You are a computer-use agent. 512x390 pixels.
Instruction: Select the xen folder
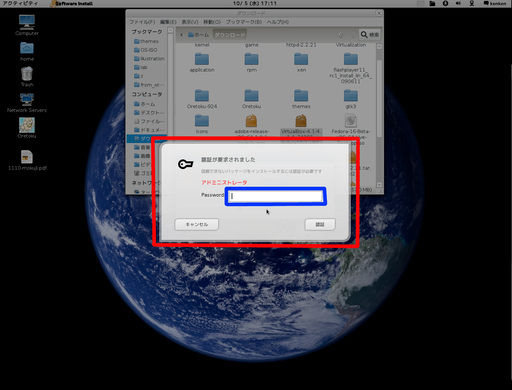point(301,63)
